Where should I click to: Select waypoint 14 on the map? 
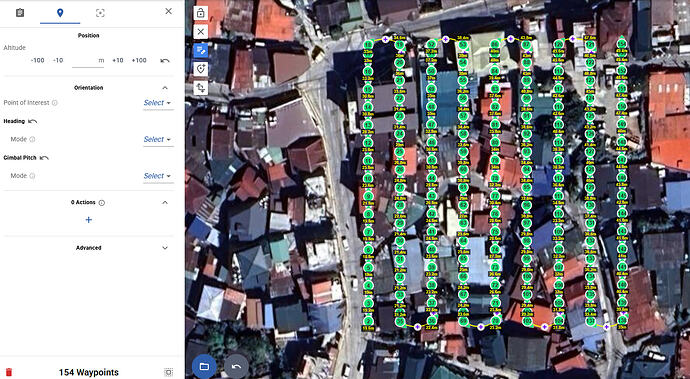(x=368, y=107)
